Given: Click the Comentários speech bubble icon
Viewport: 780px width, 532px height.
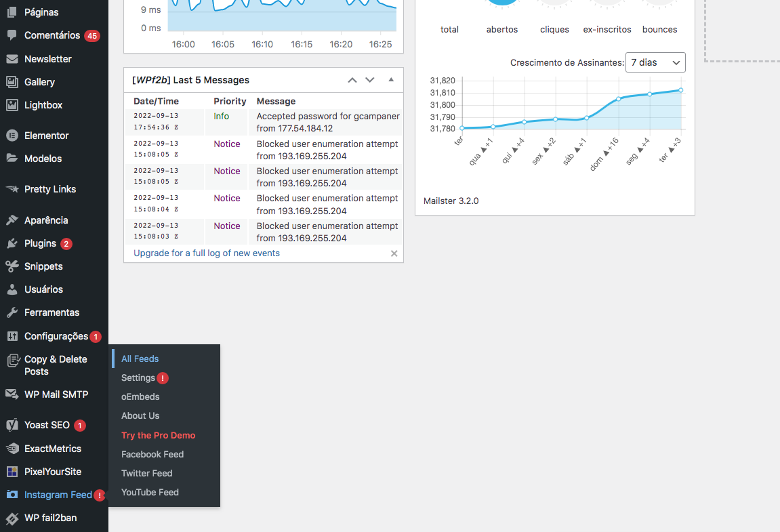Looking at the screenshot, I should pyautogui.click(x=12, y=35).
